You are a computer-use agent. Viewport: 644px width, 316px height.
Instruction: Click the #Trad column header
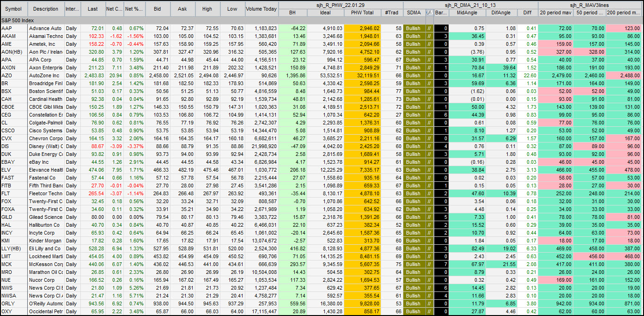392,13
